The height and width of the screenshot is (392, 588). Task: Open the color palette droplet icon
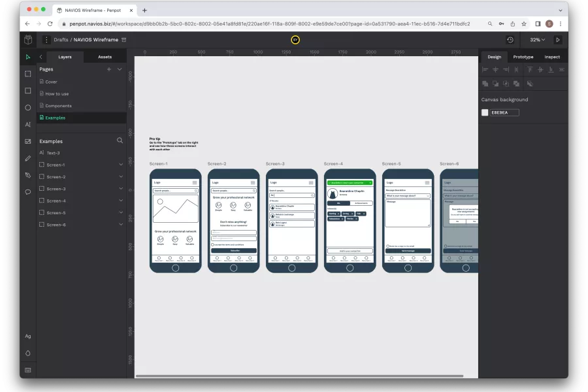[x=27, y=353]
